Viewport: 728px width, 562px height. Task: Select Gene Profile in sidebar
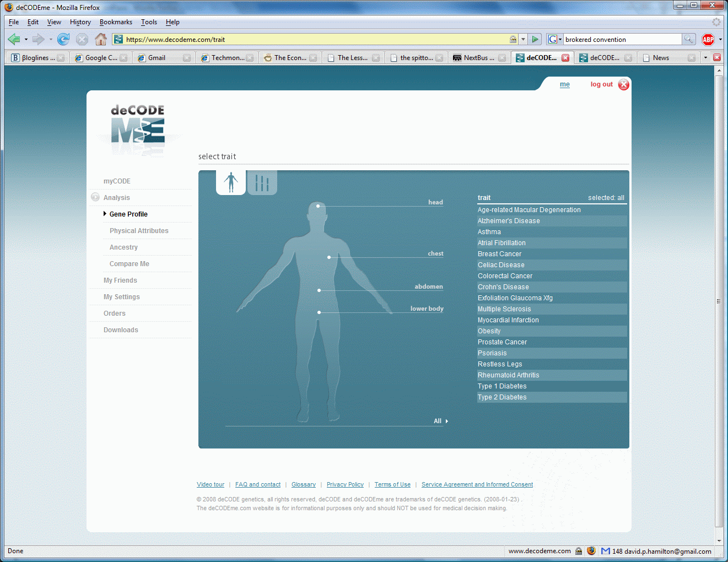[128, 214]
